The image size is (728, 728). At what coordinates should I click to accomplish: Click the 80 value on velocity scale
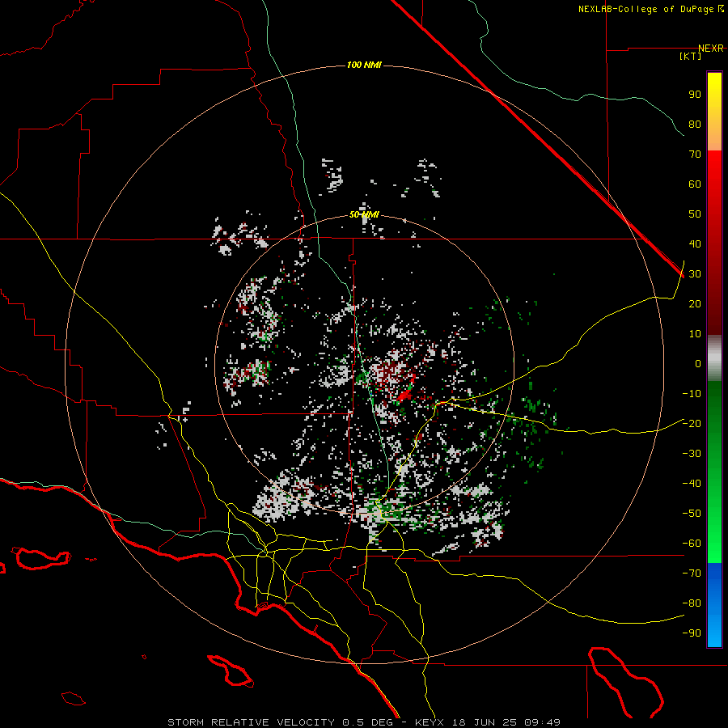pos(695,124)
